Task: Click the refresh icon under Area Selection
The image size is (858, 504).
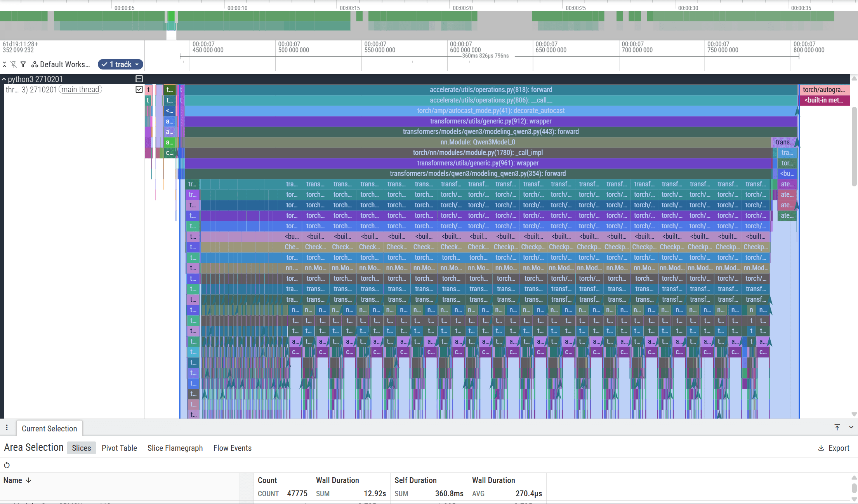Action: pyautogui.click(x=7, y=465)
